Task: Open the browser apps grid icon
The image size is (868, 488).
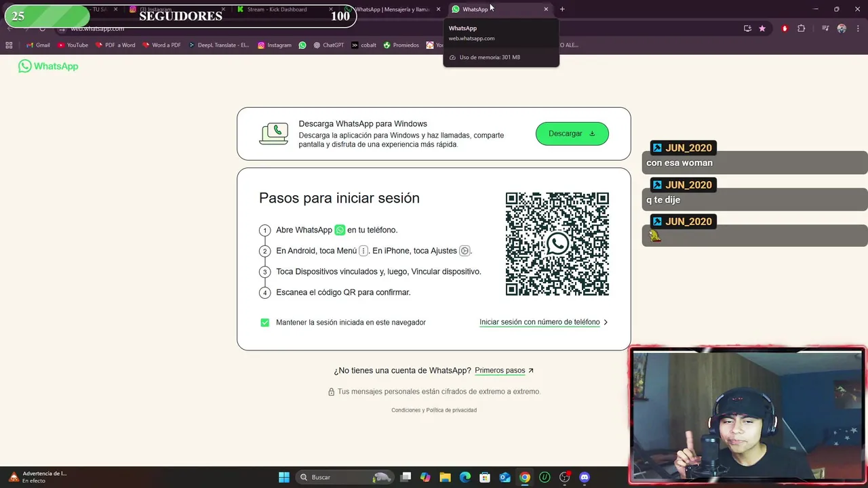Action: (x=9, y=45)
